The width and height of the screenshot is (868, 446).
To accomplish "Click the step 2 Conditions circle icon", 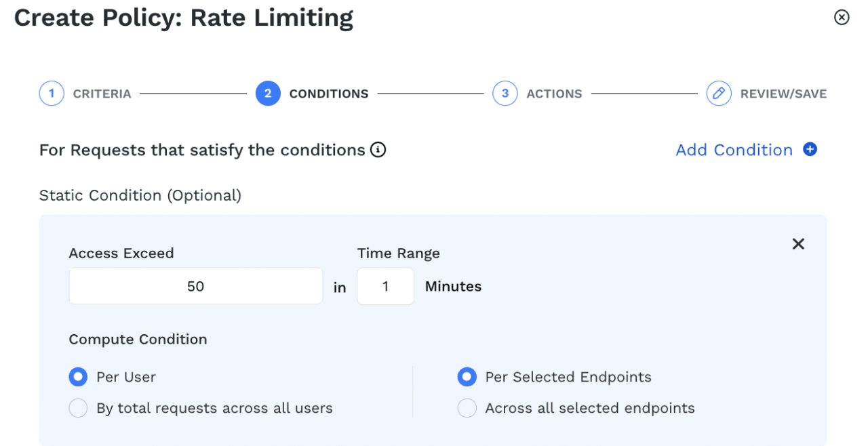I will [268, 93].
